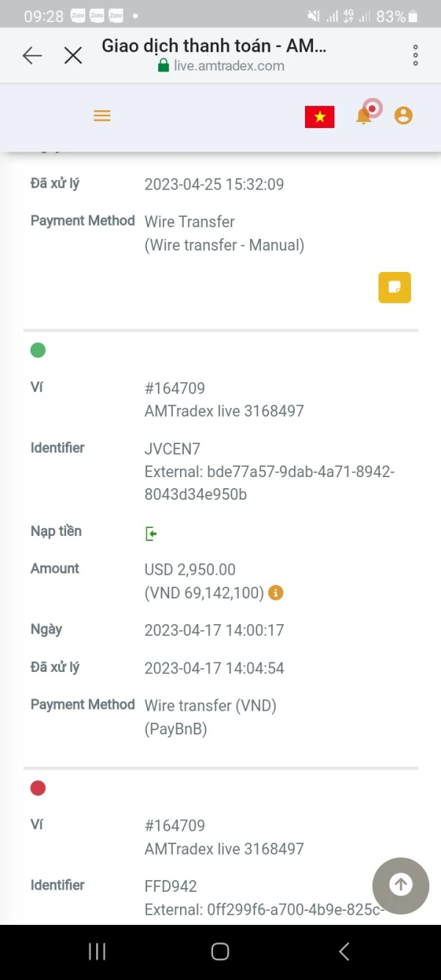Tap the green deposit icon
The width and height of the screenshot is (441, 980).
point(151,533)
